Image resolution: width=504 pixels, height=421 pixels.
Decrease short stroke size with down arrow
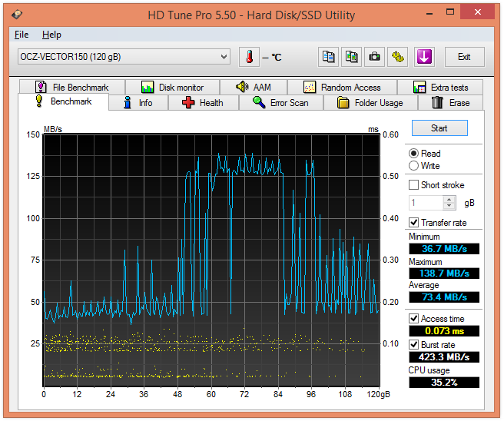tap(449, 206)
